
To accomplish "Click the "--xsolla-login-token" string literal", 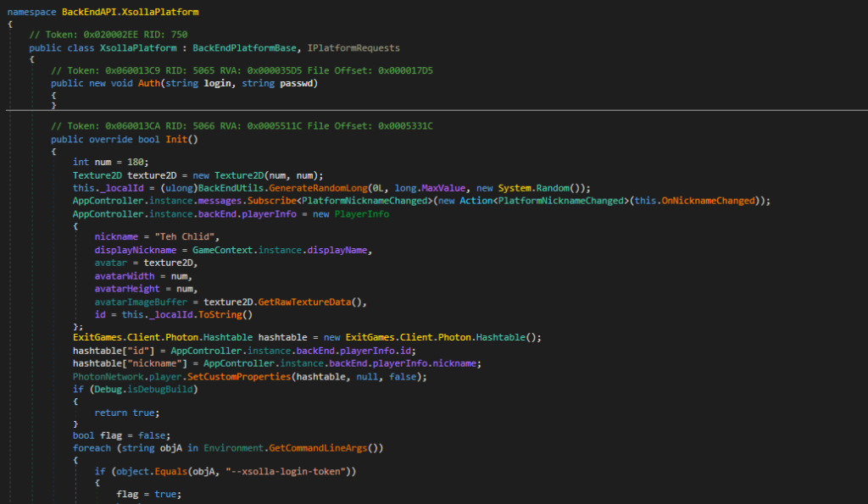I will 286,471.
